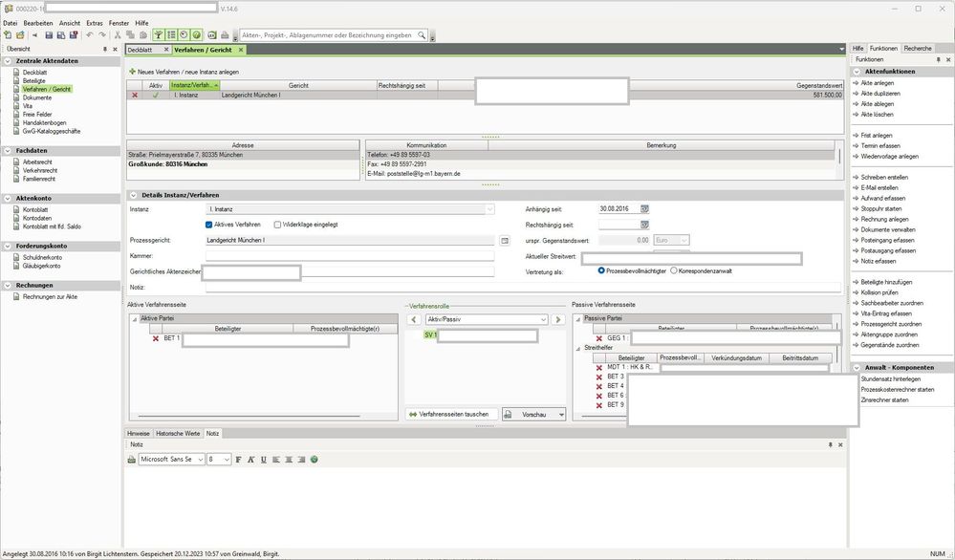The width and height of the screenshot is (955, 560).
Task: Click the bold F icon in Notiz toolbar
Action: coord(240,460)
